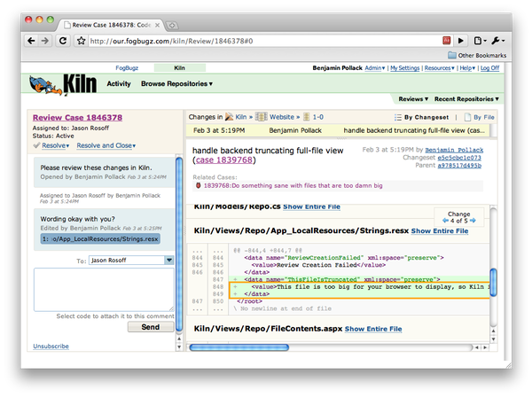Screen dimensions: 532x397
Task: Click the Send button
Action: pyautogui.click(x=151, y=327)
